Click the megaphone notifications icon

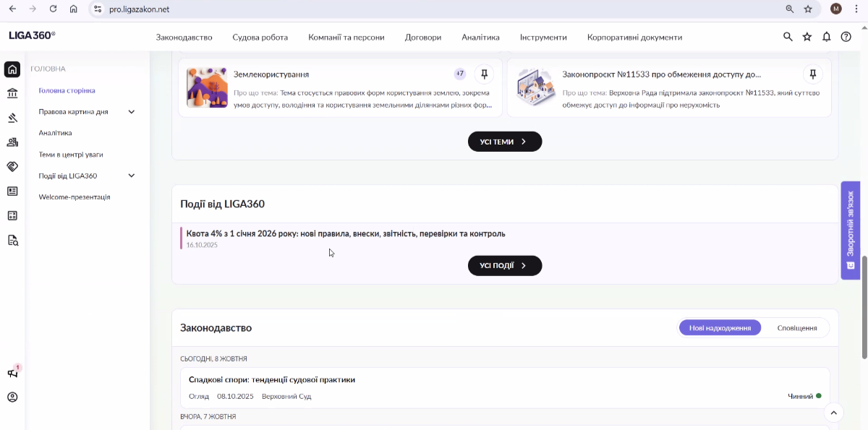coord(12,373)
